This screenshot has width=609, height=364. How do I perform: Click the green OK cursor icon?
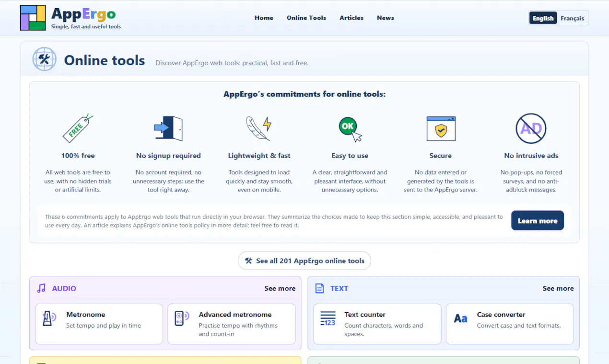[x=350, y=129]
